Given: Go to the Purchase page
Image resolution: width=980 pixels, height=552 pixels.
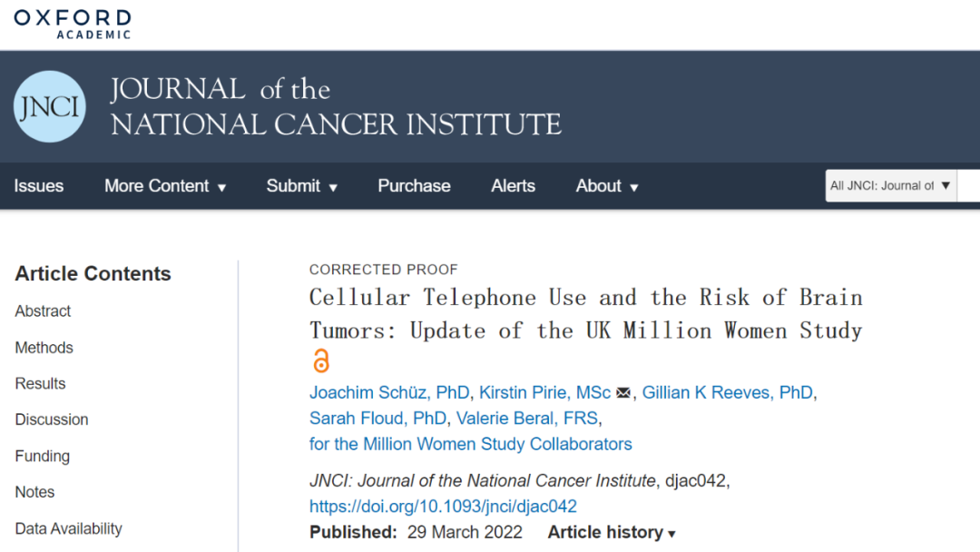Looking at the screenshot, I should point(414,186).
